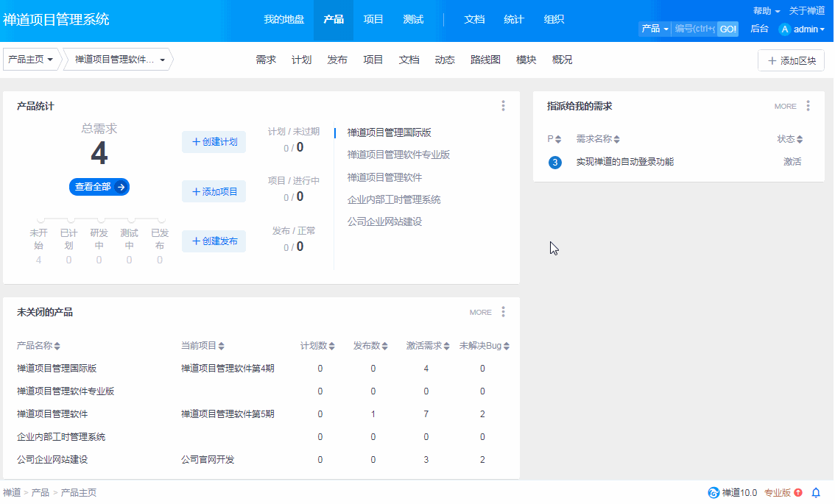The width and height of the screenshot is (835, 504).
Task: Open the 产品 search type dropdown
Action: click(655, 29)
